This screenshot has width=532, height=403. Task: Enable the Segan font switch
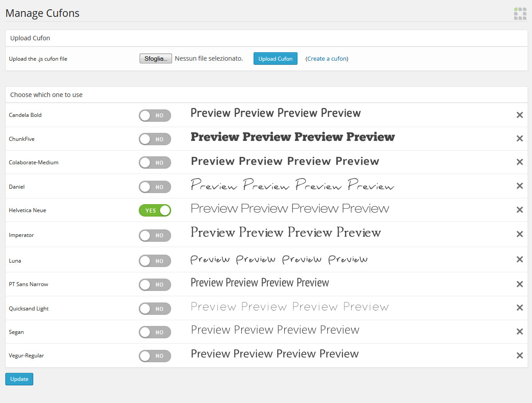tap(155, 332)
